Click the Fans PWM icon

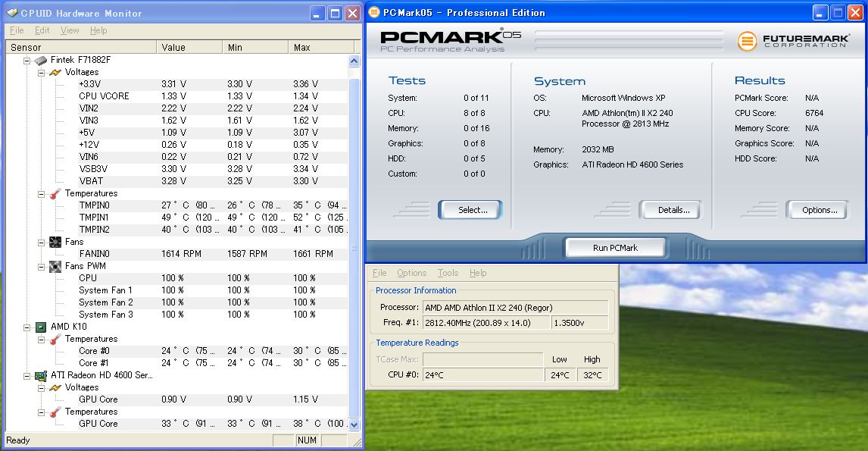(55, 266)
